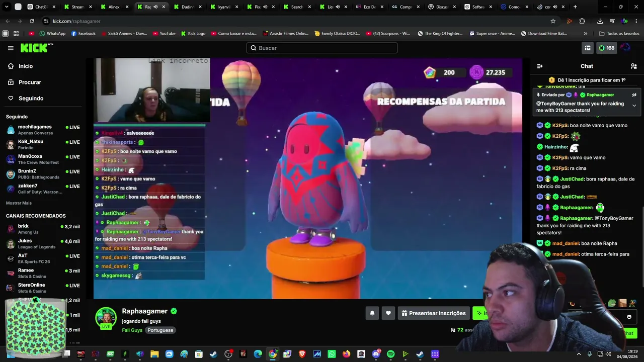Image resolution: width=644 pixels, height=362 pixels.
Task: Expand the pinned message chevron
Action: 634,106
